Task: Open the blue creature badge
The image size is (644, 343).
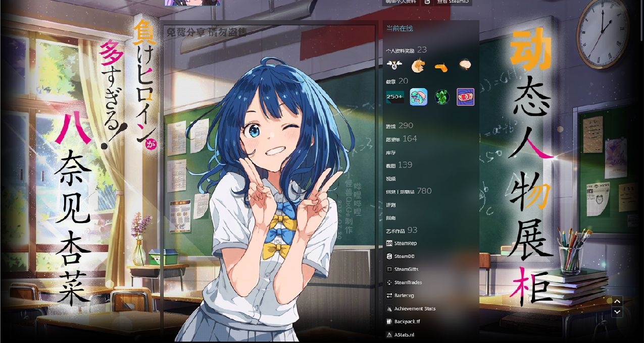Action: (418, 97)
